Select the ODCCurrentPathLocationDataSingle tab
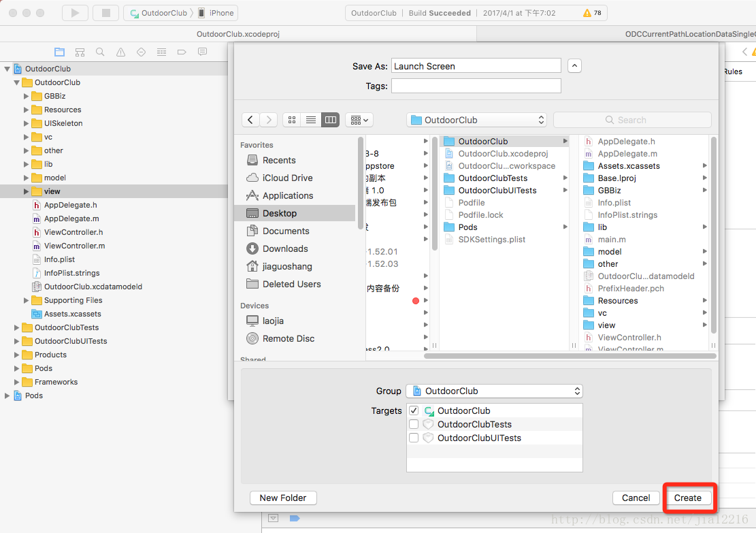This screenshot has width=756, height=533. [690, 34]
